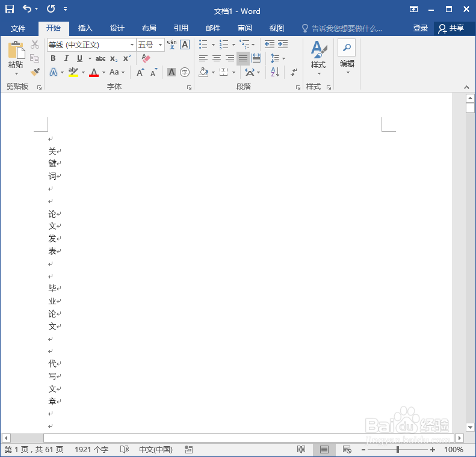The height and width of the screenshot is (457, 476).
Task: Copy selection to clipboard
Action: pos(35,58)
